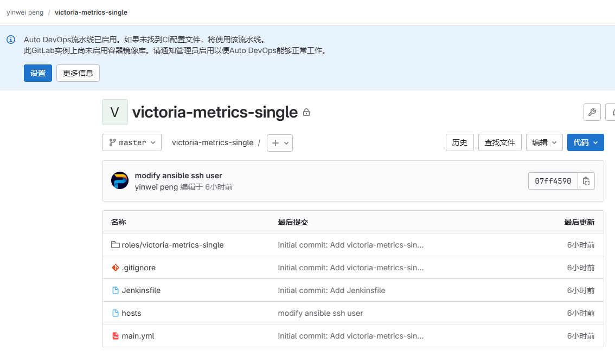
Task: Copy the commit SHA using copy icon
Action: tap(586, 181)
